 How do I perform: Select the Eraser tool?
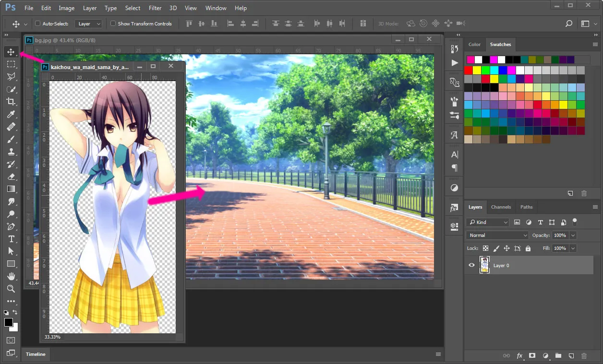click(x=11, y=176)
